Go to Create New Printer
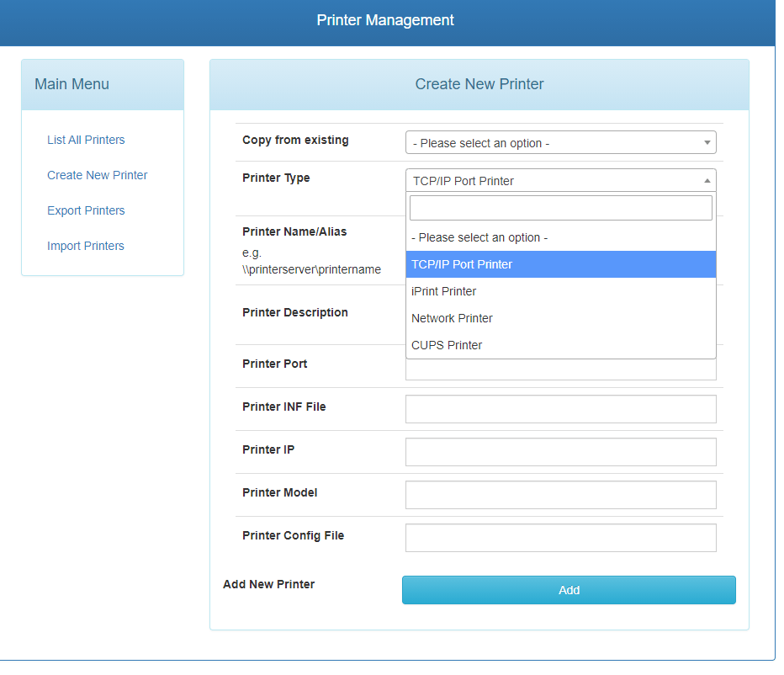Viewport: 784px width, 675px height. (97, 175)
